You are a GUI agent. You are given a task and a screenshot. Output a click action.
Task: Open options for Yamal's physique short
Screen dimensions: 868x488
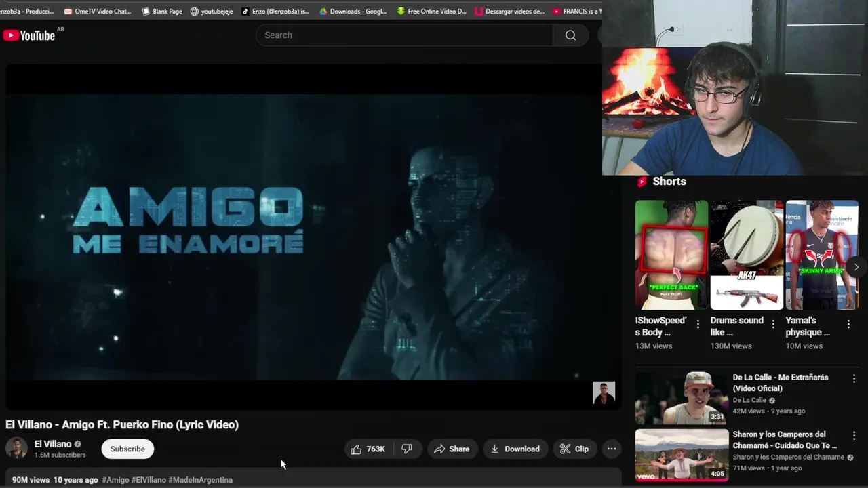[848, 325]
